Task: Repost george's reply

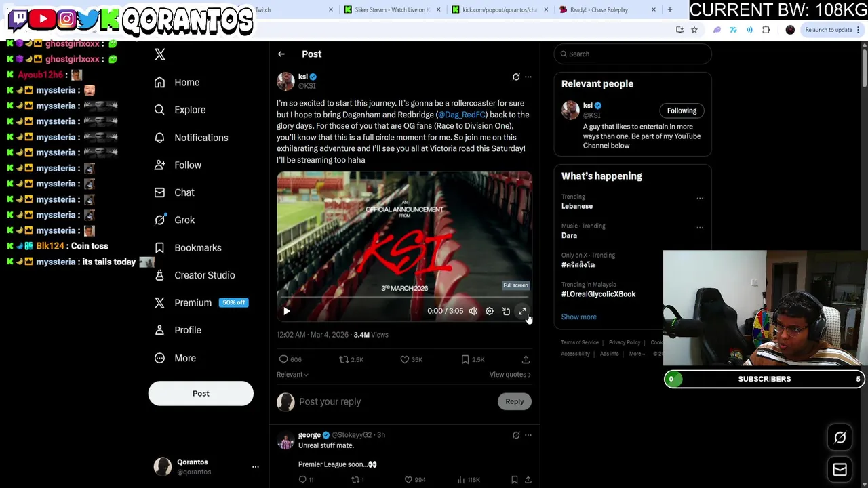Action: 355,480
